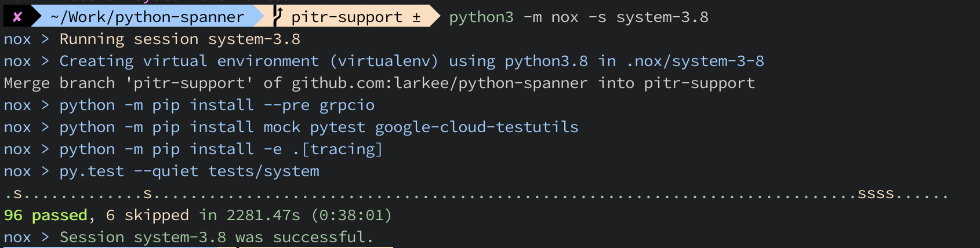Click the '96 passed' result text
The image size is (980, 248).
[x=45, y=216]
